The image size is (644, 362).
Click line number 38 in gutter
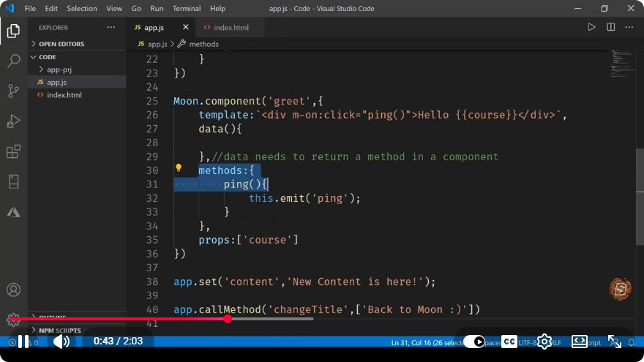click(152, 282)
